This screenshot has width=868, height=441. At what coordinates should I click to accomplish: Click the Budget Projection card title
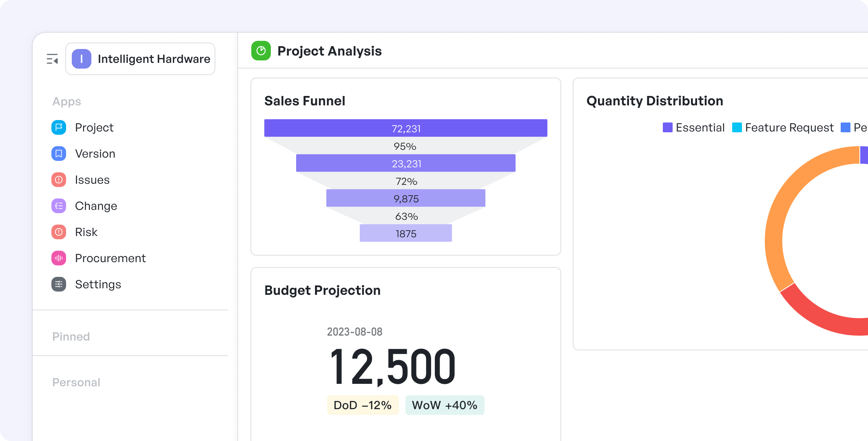pyautogui.click(x=322, y=290)
